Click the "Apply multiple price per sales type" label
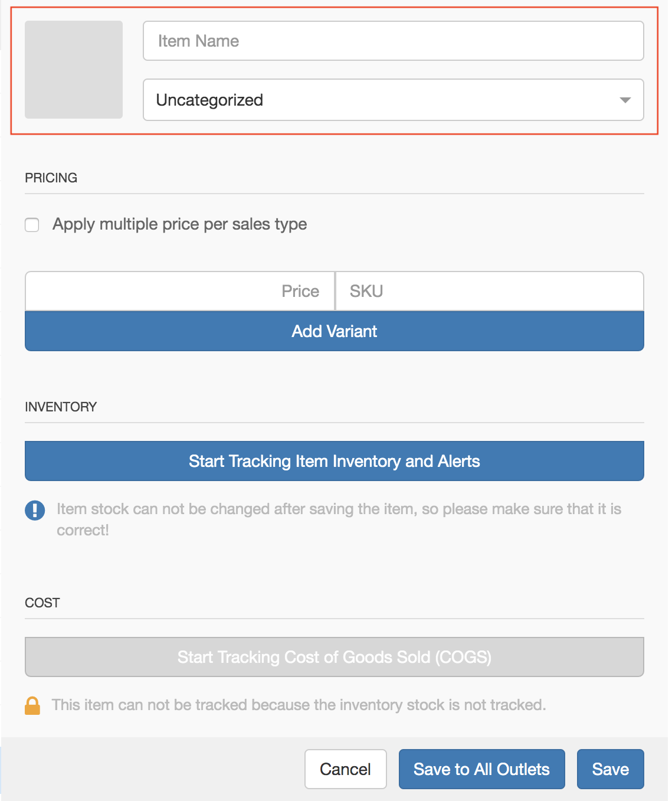This screenshot has width=672, height=801. pos(179,224)
